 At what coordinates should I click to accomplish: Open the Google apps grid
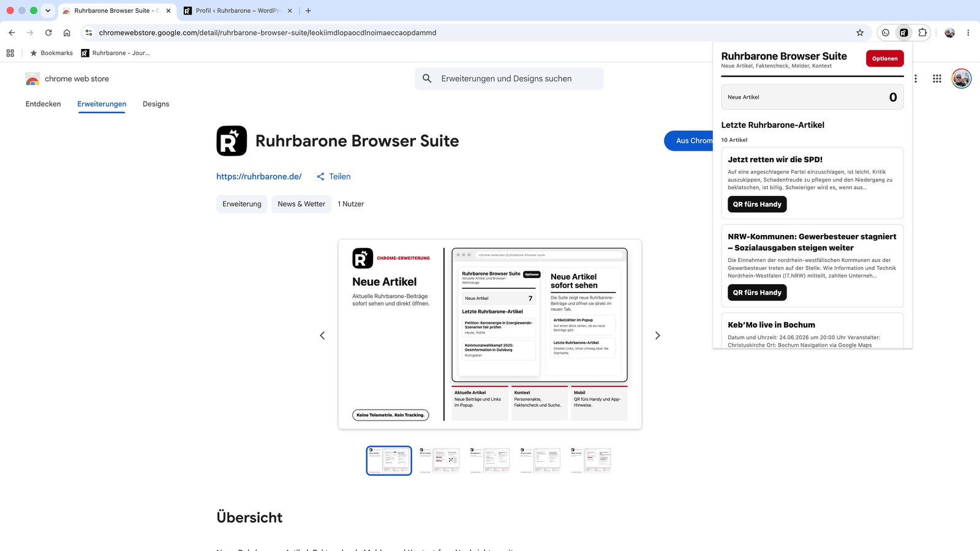[x=937, y=78]
